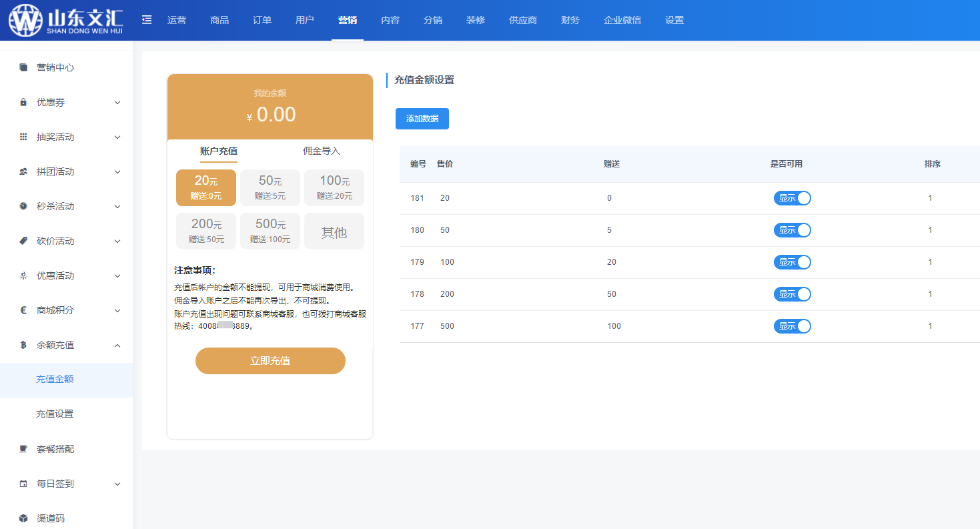The height and width of the screenshot is (529, 980).
Task: Expand the 优惠活动 submenu chevron
Action: (x=117, y=276)
